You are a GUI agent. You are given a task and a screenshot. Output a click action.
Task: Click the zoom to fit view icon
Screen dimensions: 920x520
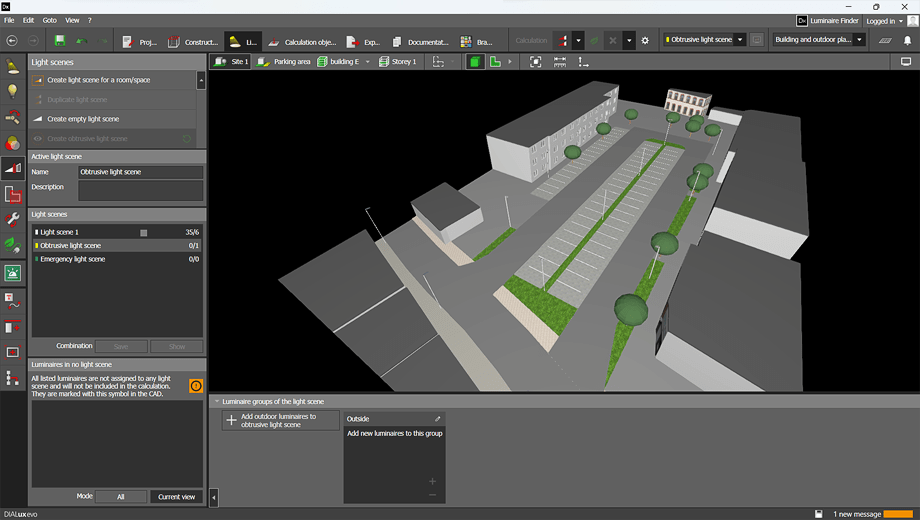click(x=536, y=62)
